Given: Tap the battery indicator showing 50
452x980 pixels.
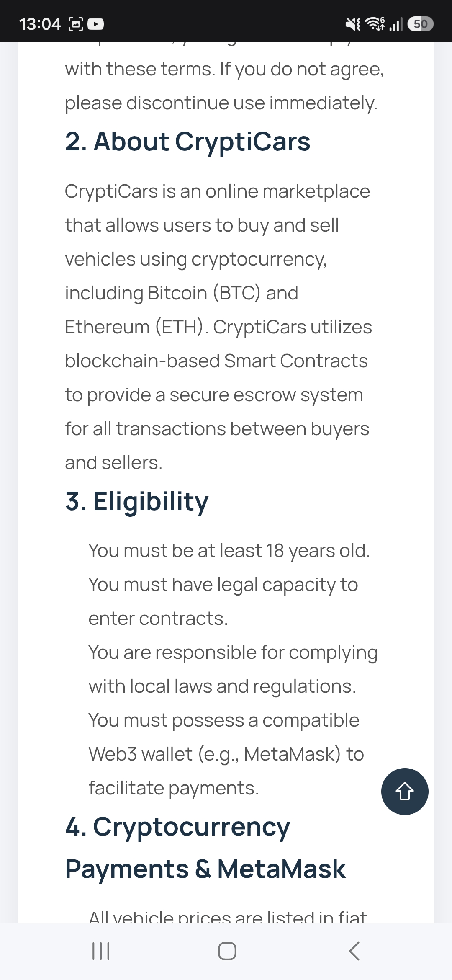Looking at the screenshot, I should 420,24.
